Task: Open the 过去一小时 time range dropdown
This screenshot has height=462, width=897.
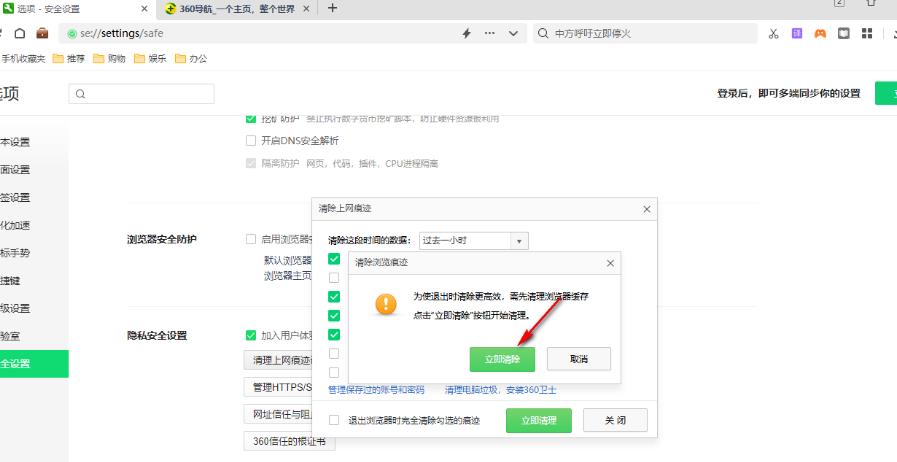Action: [x=474, y=241]
